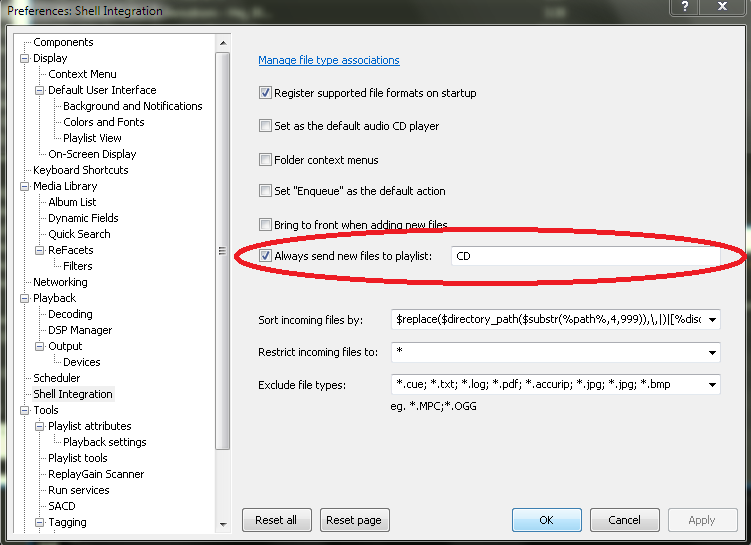Collapse the ReFacets tree node
Image resolution: width=751 pixels, height=545 pixels.
point(39,250)
